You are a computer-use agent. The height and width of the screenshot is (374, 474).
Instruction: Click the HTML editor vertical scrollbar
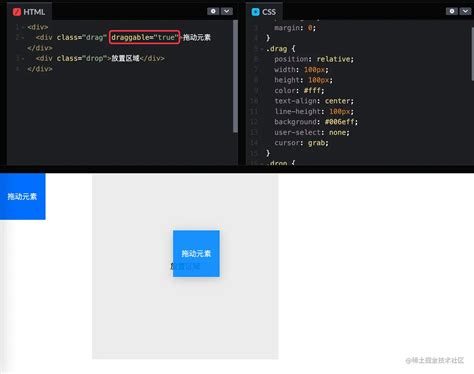pyautogui.click(x=235, y=77)
